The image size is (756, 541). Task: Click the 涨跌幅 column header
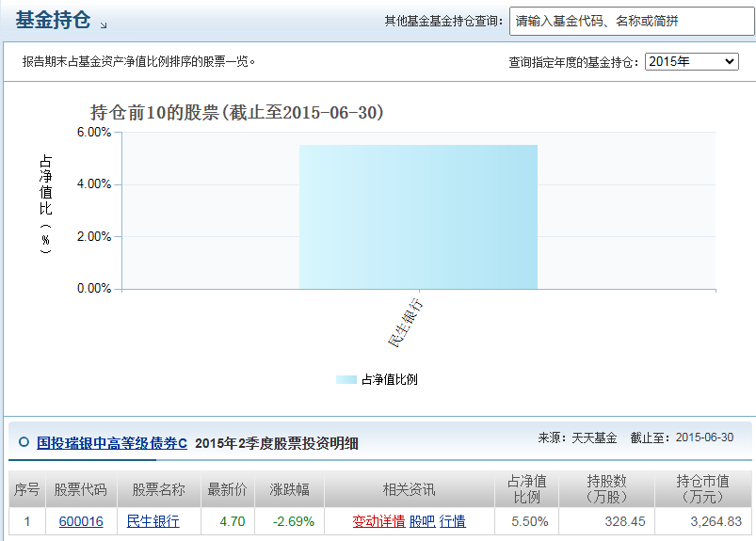[x=289, y=489]
